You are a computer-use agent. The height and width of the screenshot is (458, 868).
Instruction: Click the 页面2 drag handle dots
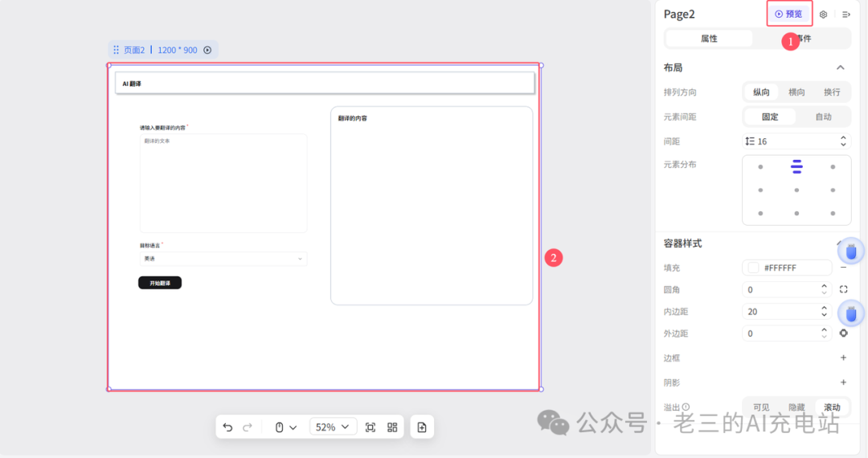tap(116, 50)
